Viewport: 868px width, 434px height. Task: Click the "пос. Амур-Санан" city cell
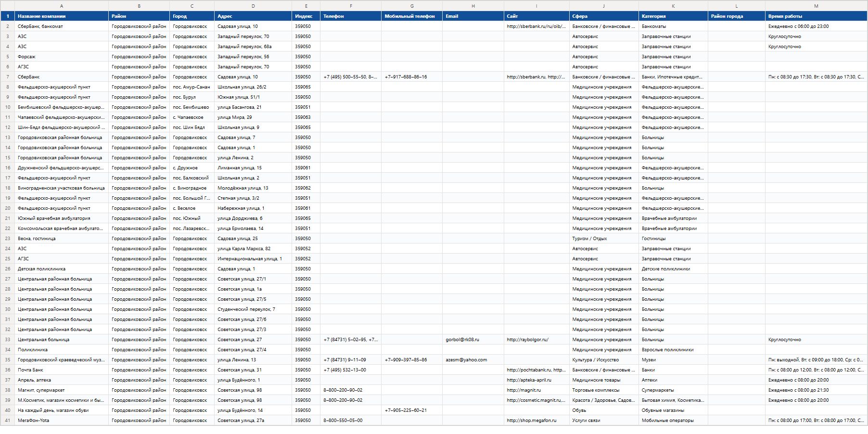tap(192, 87)
